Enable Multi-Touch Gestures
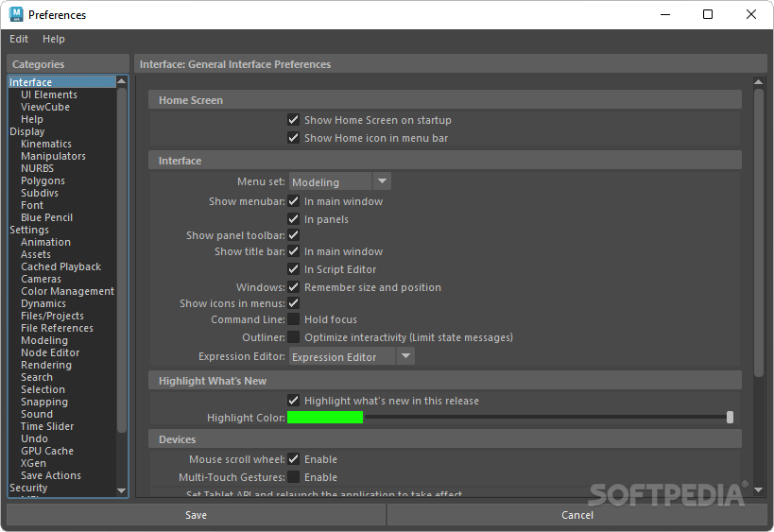This screenshot has height=532, width=774. (x=293, y=477)
